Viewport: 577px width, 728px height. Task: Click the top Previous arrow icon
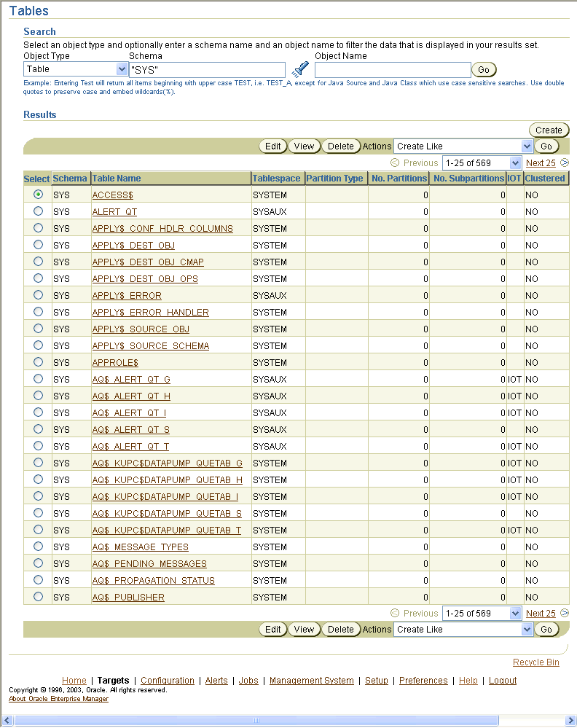click(395, 163)
